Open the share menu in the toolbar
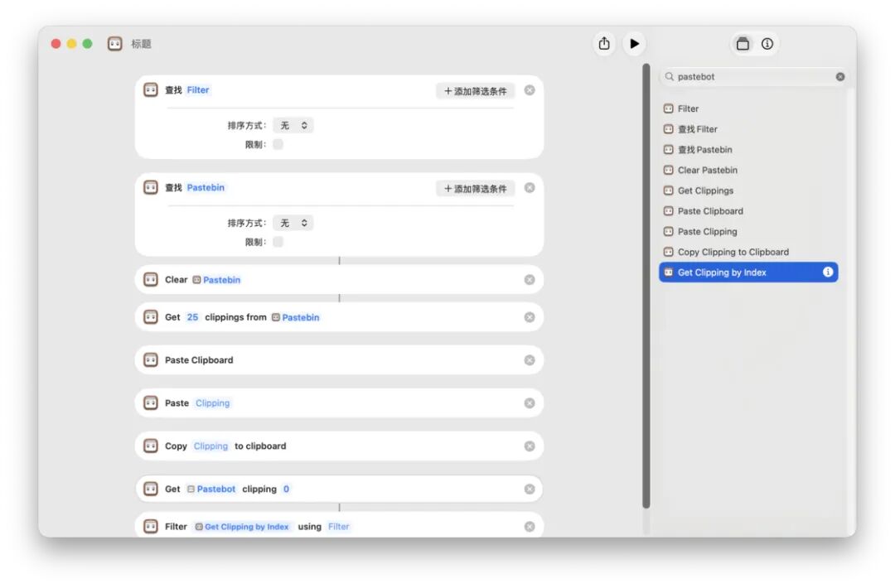 pyautogui.click(x=604, y=43)
